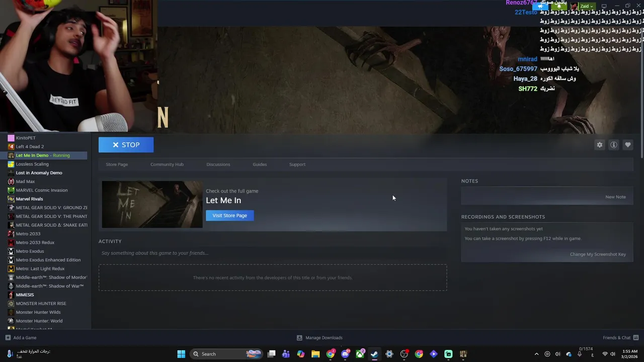
Task: Open the Support tab
Action: (297, 164)
